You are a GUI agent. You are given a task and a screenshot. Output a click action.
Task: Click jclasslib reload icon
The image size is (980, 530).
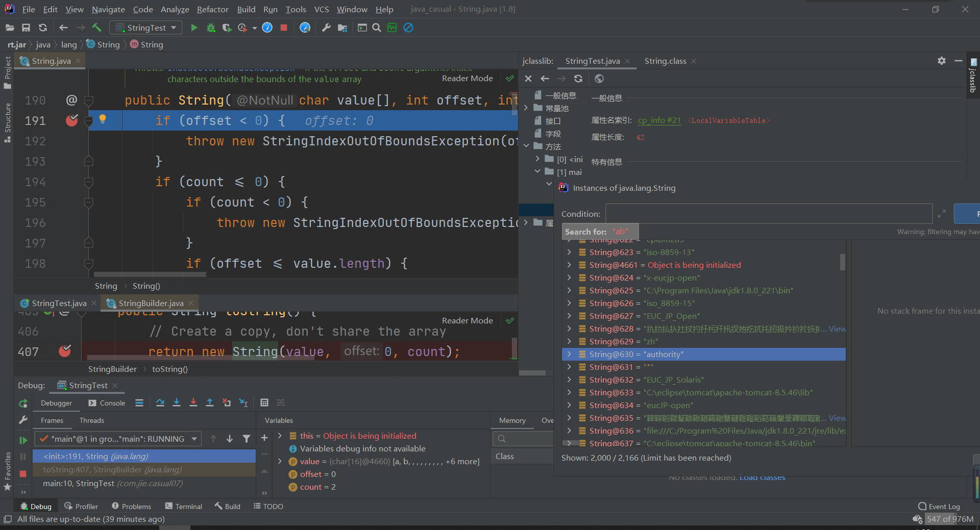click(578, 79)
